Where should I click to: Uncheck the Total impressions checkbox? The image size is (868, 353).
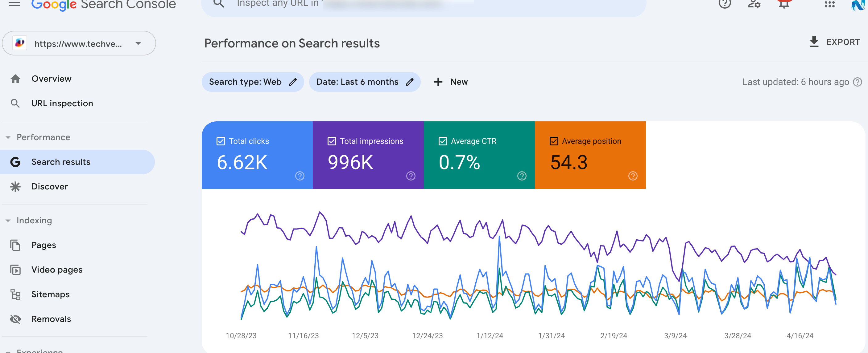(332, 141)
